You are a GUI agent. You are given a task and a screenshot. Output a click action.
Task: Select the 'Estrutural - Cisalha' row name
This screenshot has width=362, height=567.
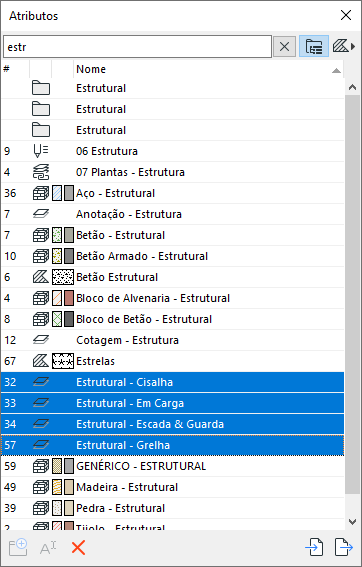pos(124,382)
